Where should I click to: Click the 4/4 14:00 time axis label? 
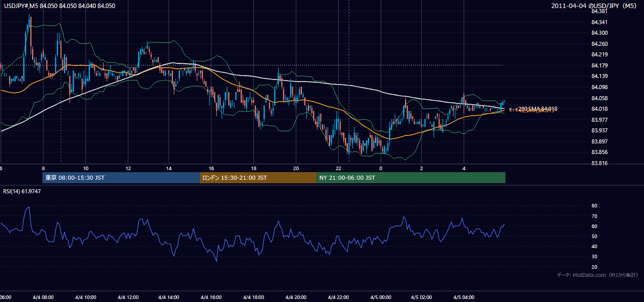(x=169, y=297)
